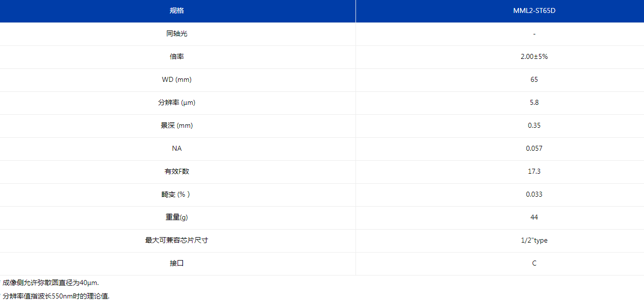Image resolution: width=644 pixels, height=302 pixels.
Task: Click the 重量(g) label
Action: pos(177,218)
